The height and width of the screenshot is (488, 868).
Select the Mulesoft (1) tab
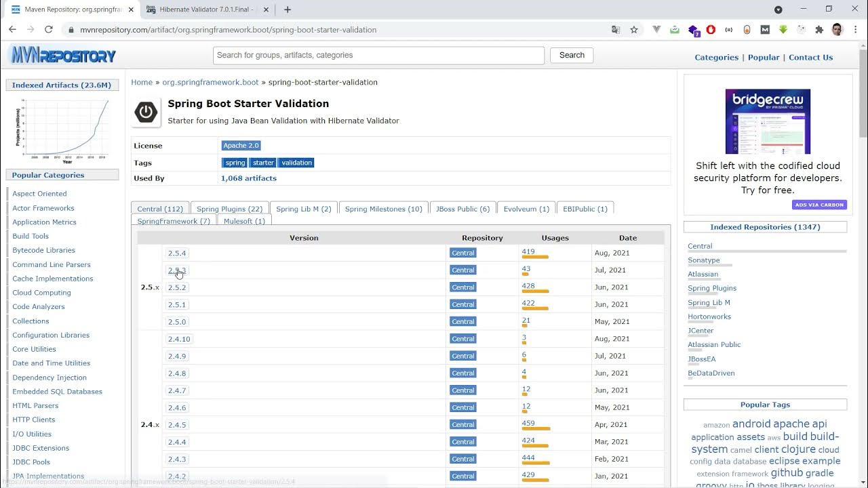244,221
